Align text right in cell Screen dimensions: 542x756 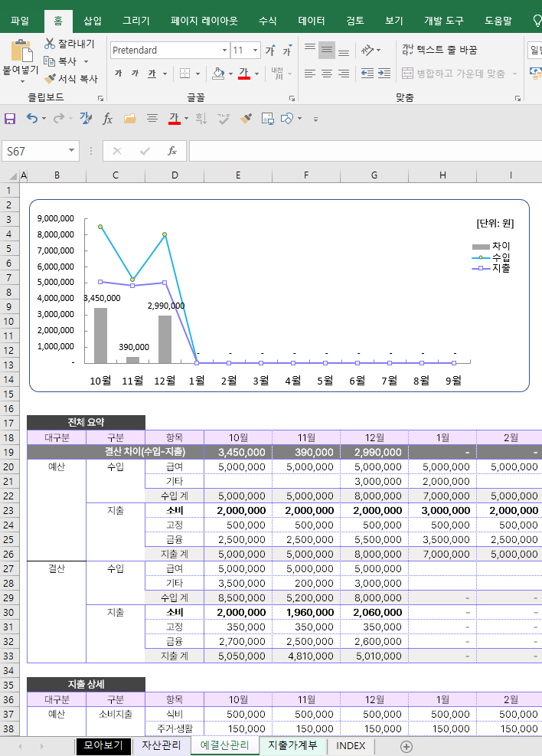(x=344, y=74)
